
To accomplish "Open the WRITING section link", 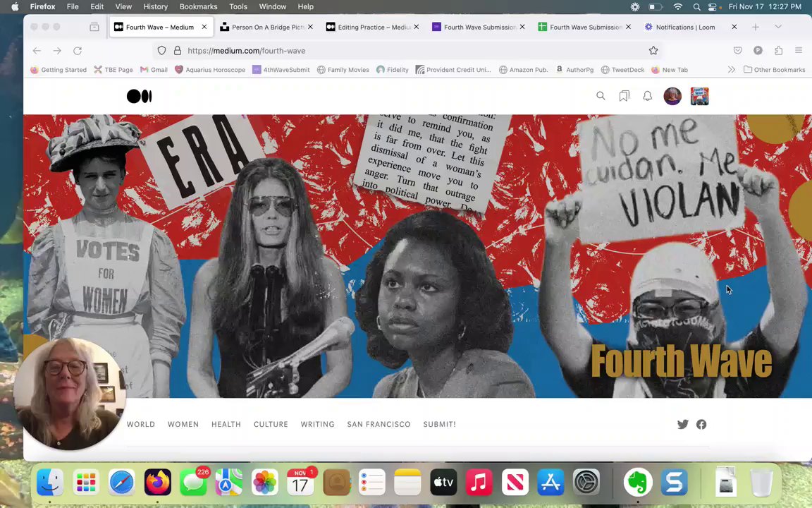I will click(317, 424).
